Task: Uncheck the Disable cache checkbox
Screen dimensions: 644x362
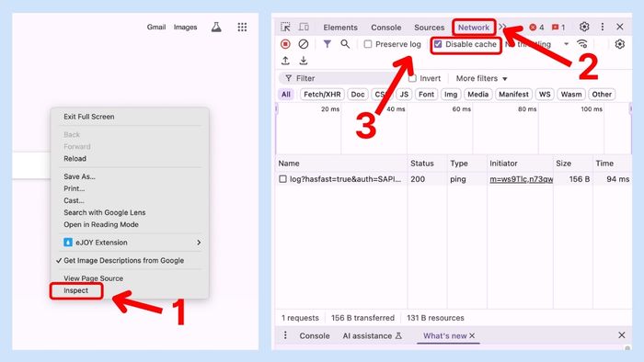Action: pyautogui.click(x=438, y=44)
